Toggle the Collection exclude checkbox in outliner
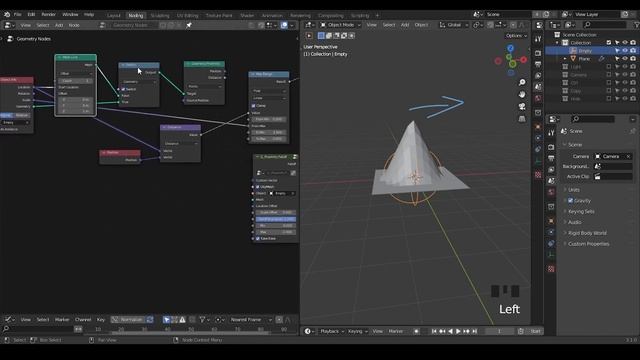 [609, 42]
